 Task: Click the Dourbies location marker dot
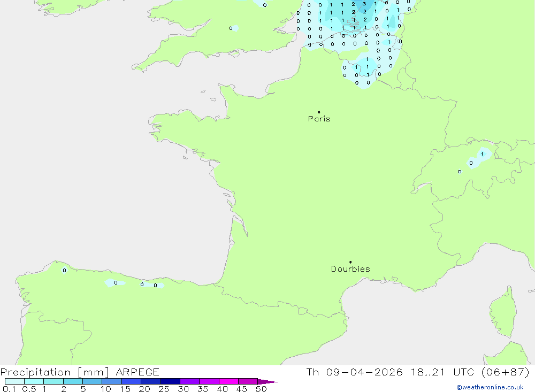pos(350,262)
